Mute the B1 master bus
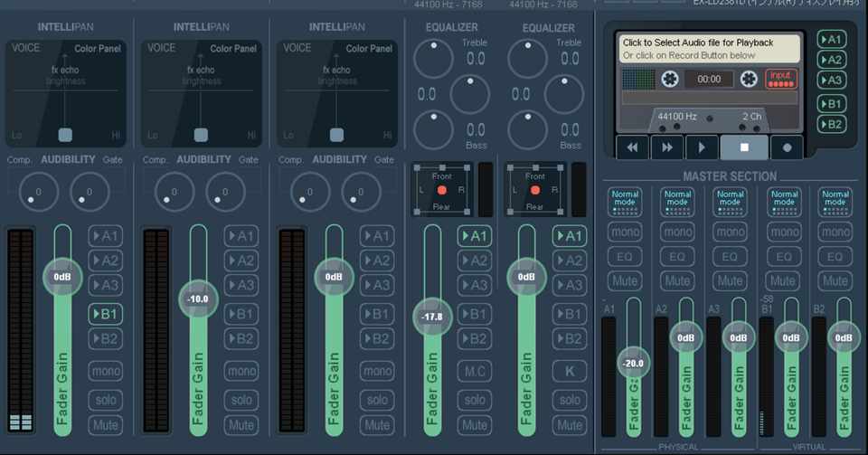Image resolution: width=868 pixels, height=455 pixels. tap(784, 281)
